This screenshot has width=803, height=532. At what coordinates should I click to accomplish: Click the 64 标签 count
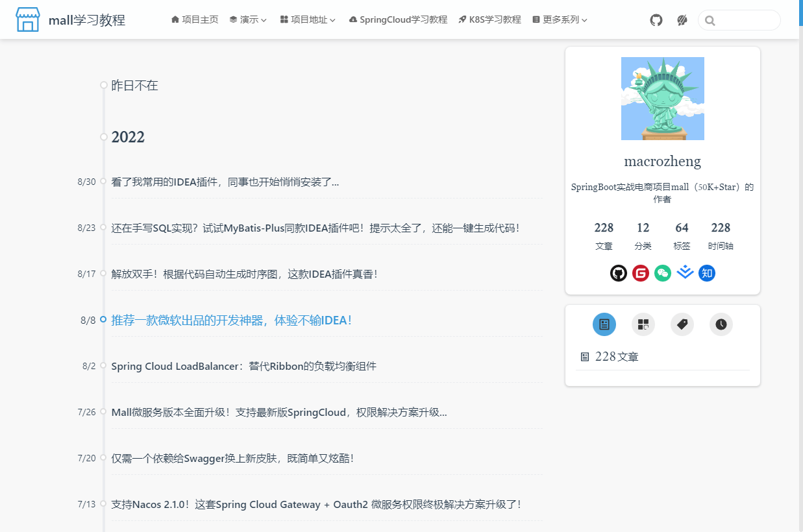pos(682,236)
